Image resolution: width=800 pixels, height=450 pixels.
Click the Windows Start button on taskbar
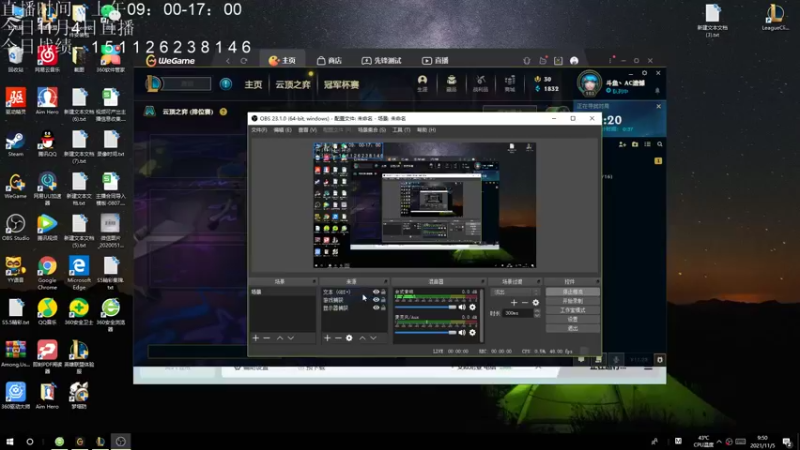click(10, 442)
